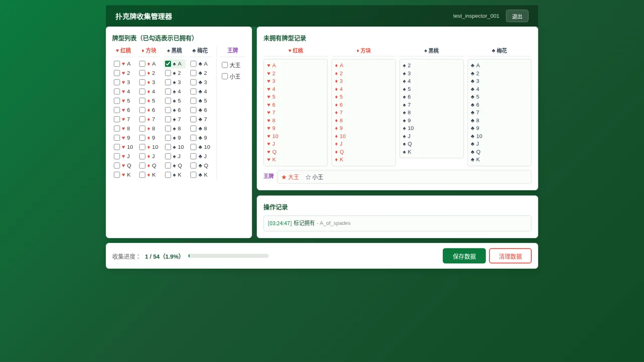
Task: Check the diamond Q checkbox
Action: (142, 165)
